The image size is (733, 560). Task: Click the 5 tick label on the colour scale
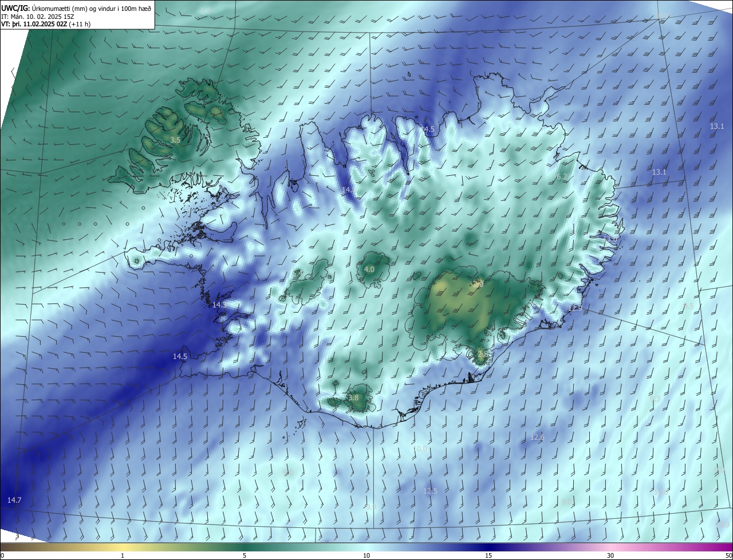(x=245, y=555)
